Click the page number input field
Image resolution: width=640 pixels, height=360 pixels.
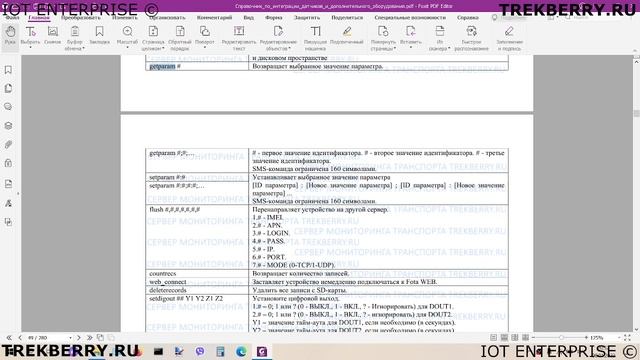(48, 338)
